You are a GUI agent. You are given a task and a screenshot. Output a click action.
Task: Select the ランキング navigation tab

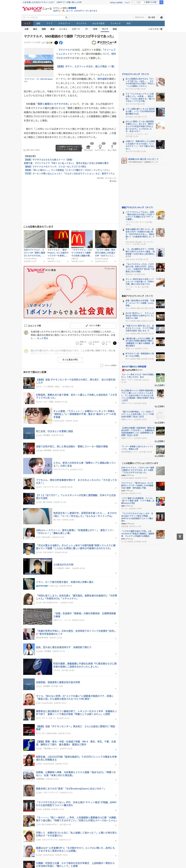(x=115, y=24)
